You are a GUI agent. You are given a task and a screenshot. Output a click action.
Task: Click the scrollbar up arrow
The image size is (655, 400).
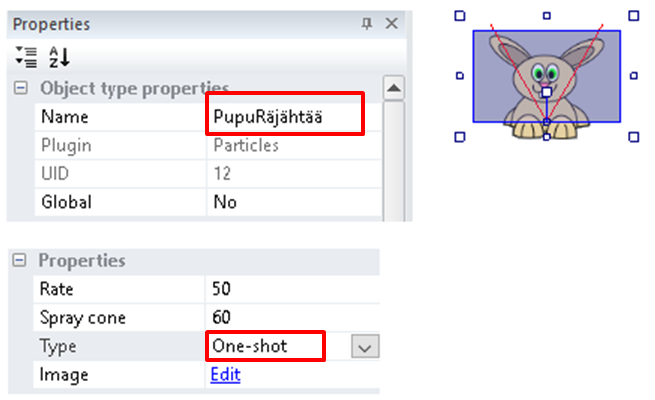tap(394, 90)
